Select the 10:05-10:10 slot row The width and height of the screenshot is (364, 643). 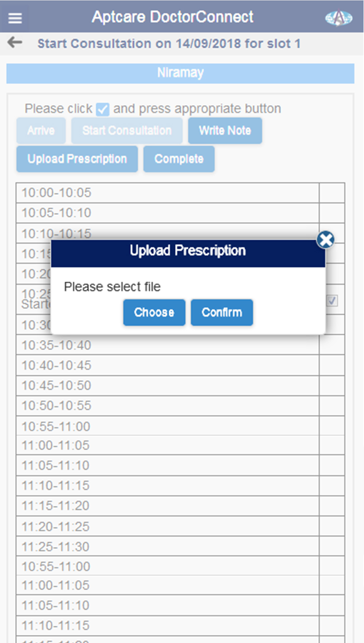(167, 213)
